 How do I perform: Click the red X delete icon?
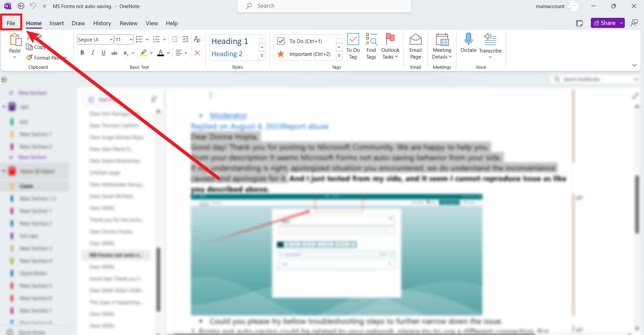pos(197,53)
